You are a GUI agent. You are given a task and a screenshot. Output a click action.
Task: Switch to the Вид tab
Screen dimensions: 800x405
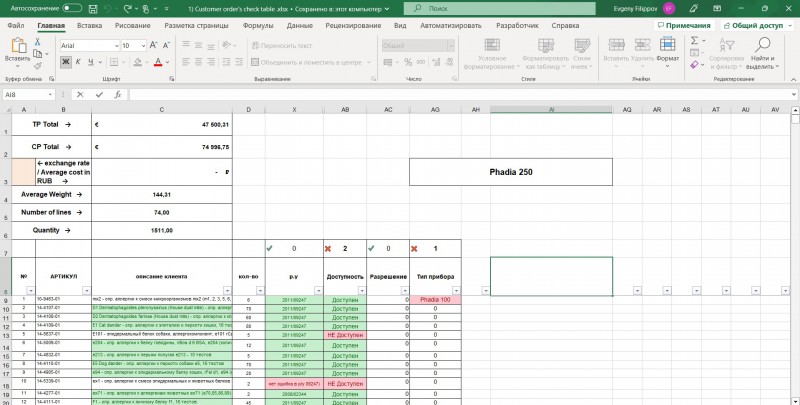400,26
